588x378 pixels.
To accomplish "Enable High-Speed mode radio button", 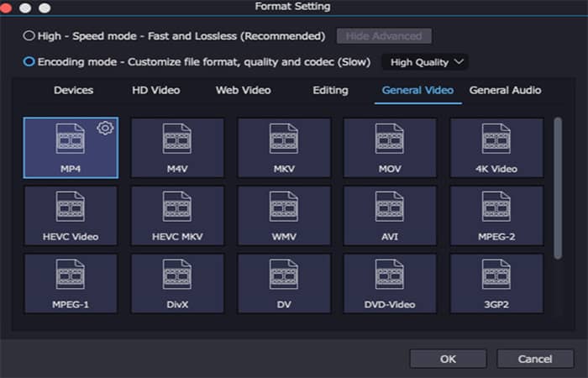I will tap(29, 35).
